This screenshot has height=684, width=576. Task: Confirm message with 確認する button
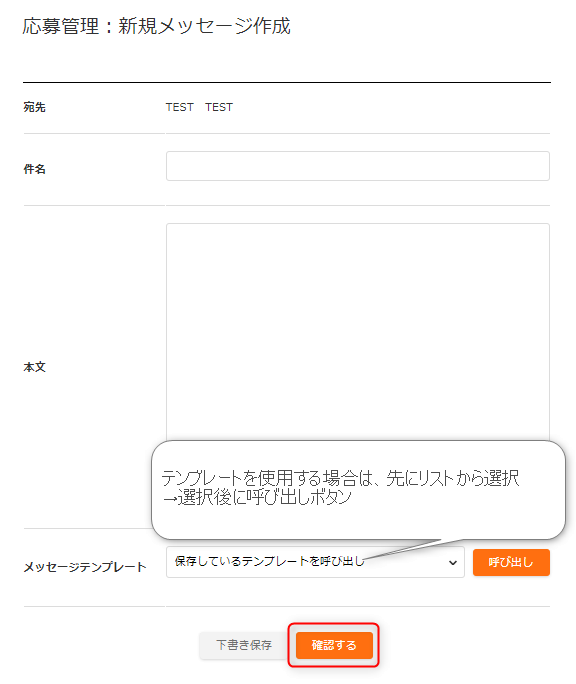click(x=334, y=645)
